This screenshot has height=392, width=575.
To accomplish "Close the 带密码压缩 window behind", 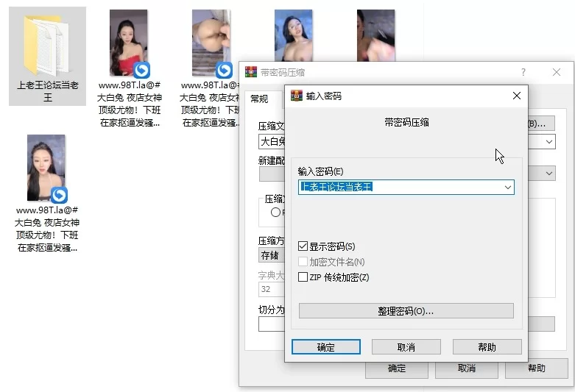I will click(x=557, y=72).
